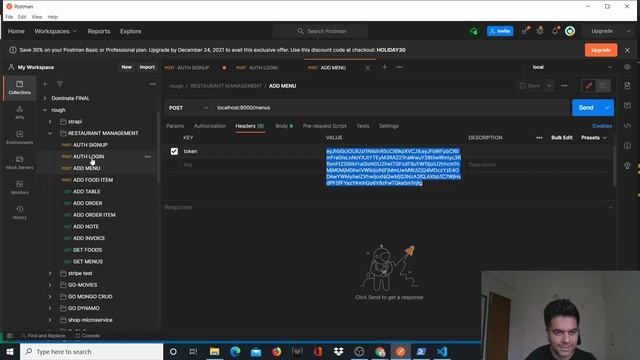Select the ADD FOOD ITEM request
The height and width of the screenshot is (360, 640).
pyautogui.click(x=93, y=180)
